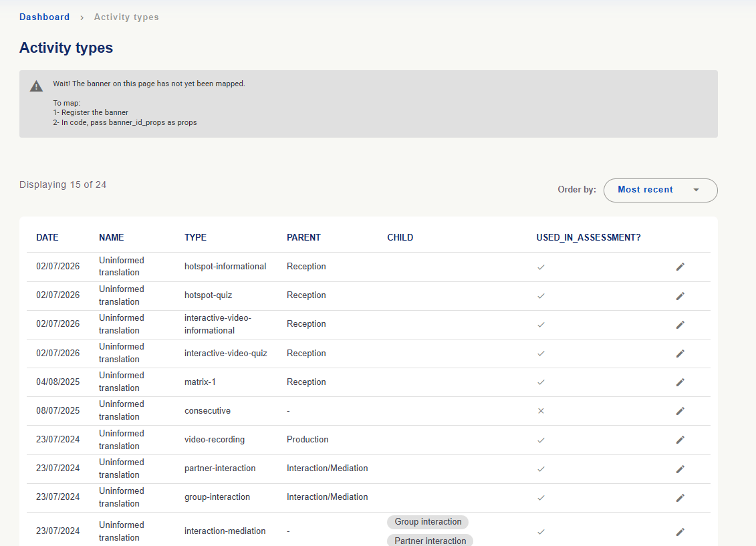Image resolution: width=756 pixels, height=546 pixels.
Task: Click the warning triangle icon in banner
Action: coord(36,86)
